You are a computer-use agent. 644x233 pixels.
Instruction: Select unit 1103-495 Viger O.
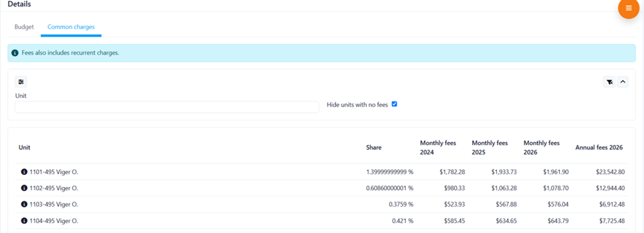pos(54,205)
